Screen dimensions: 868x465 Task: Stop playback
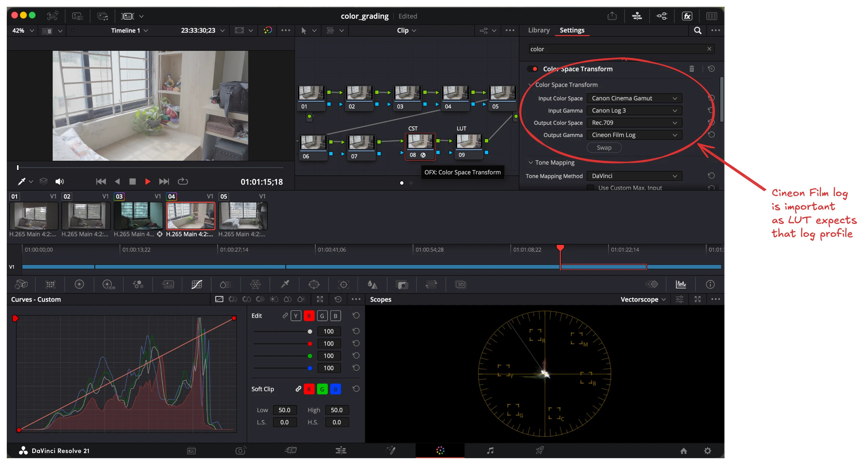click(x=133, y=182)
